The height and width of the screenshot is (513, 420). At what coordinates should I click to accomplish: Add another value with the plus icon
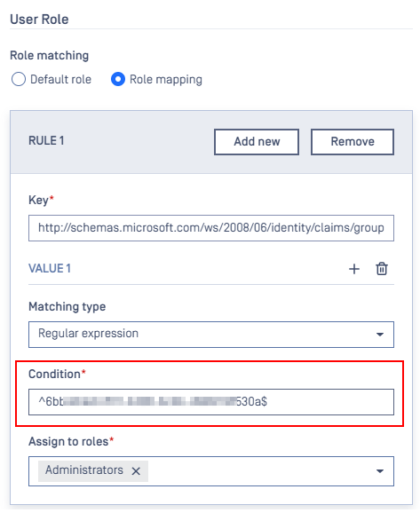pyautogui.click(x=354, y=269)
